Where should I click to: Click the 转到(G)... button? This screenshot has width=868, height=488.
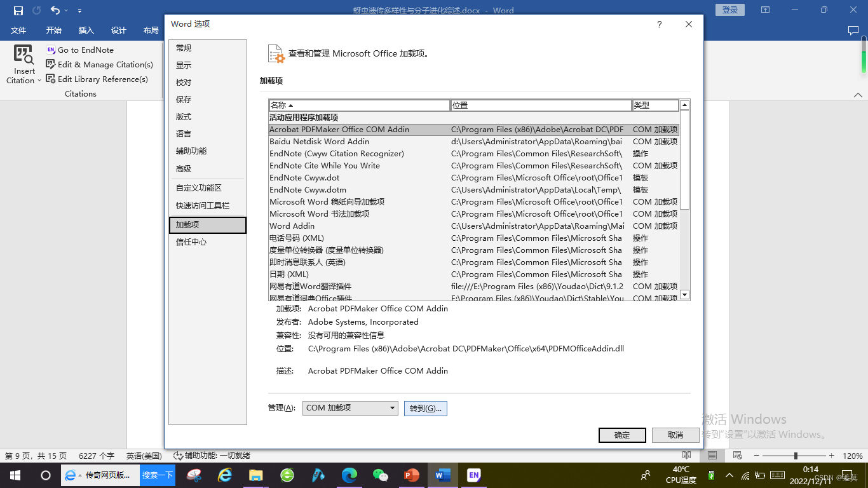pos(426,409)
